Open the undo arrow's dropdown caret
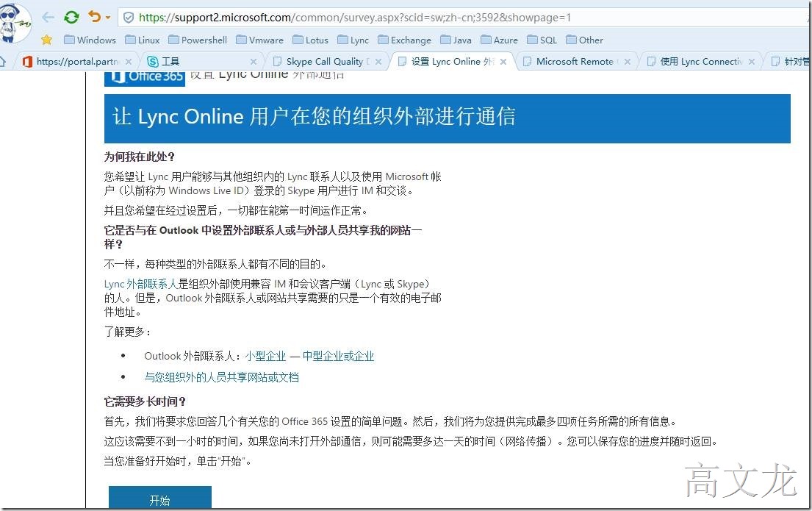The height and width of the screenshot is (511, 812). (108, 18)
